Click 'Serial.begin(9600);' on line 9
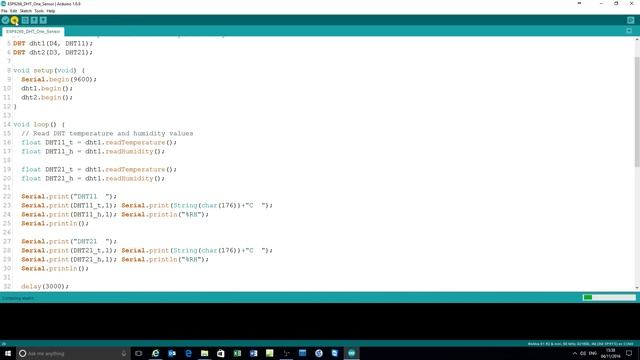 pyautogui.click(x=59, y=79)
